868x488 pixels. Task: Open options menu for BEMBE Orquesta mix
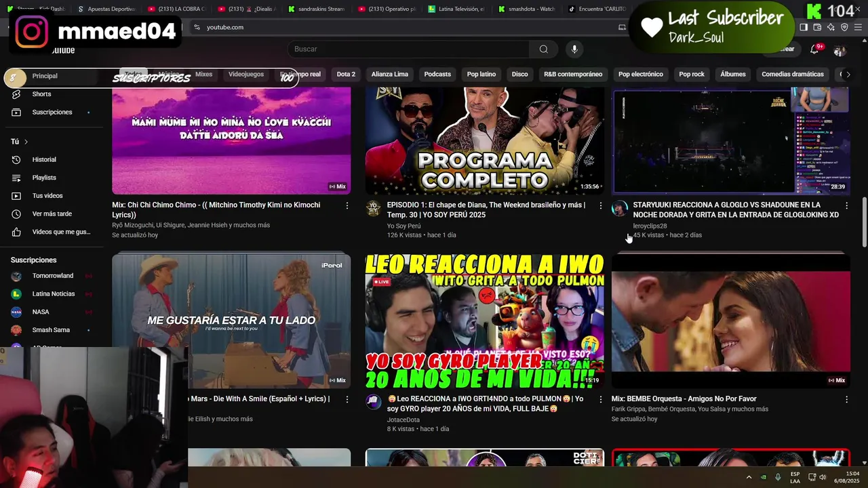tap(846, 400)
